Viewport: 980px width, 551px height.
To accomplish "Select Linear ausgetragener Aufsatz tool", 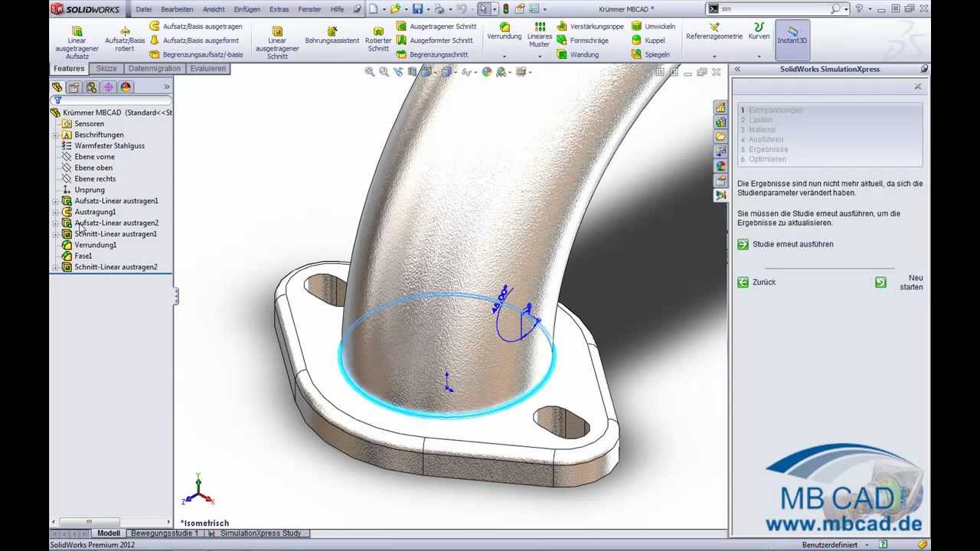I will coord(77,41).
